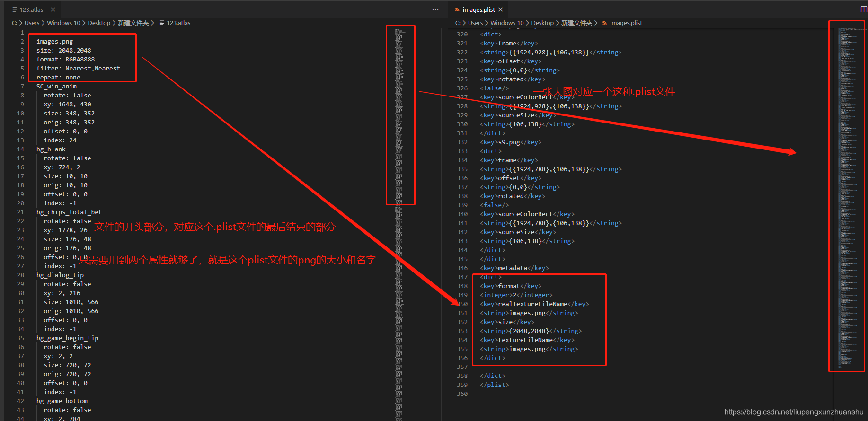Click the 'size: 1010, 566' line
This screenshot has height=421, width=868.
pos(71,302)
